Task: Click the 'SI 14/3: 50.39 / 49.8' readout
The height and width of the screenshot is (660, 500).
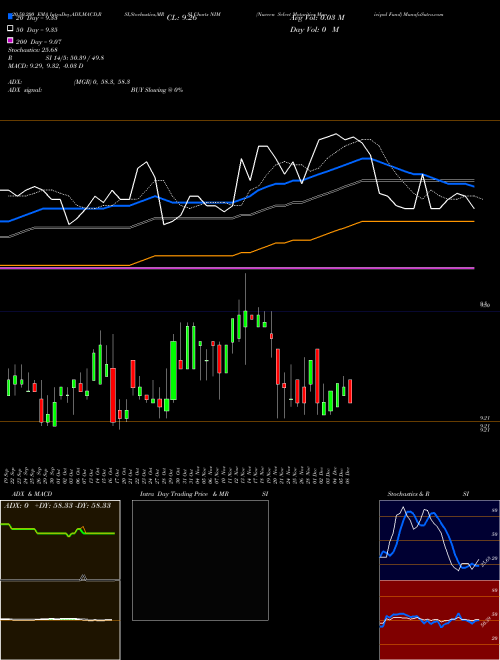Action: tap(75, 58)
